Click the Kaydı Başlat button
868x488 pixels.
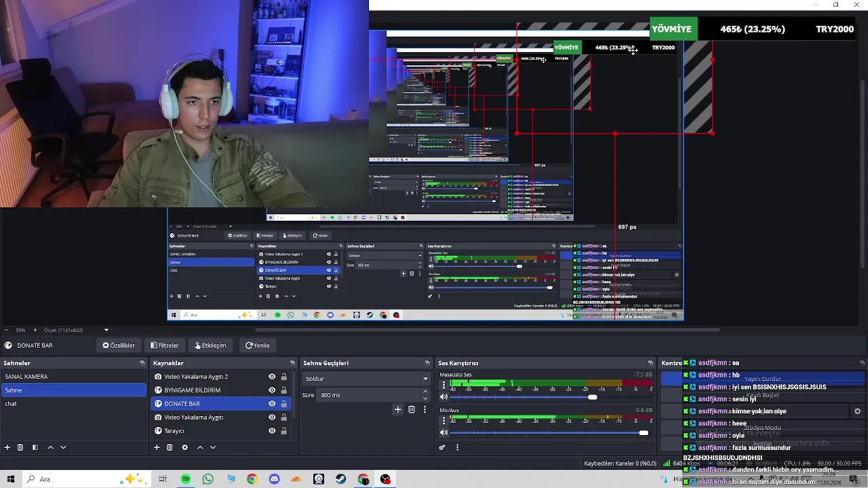tap(763, 395)
